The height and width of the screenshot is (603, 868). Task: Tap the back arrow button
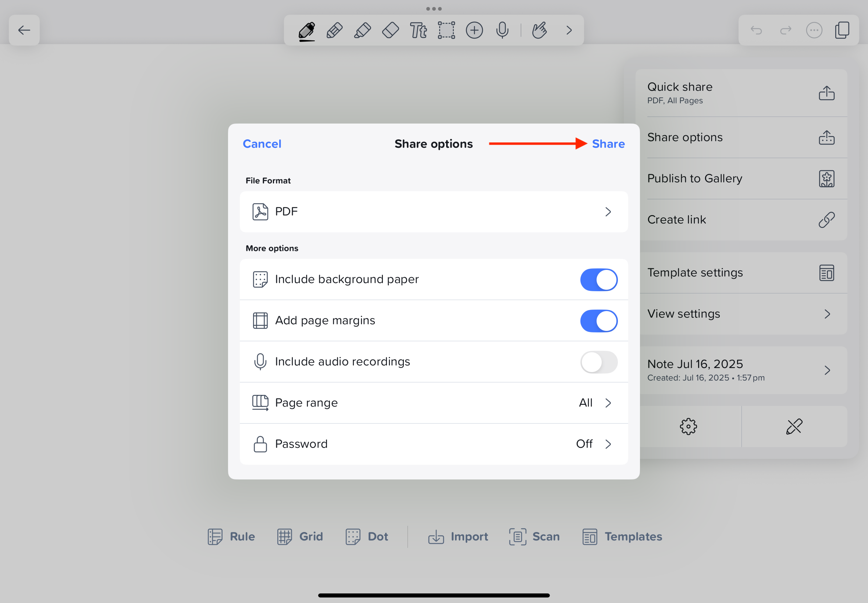coord(24,30)
